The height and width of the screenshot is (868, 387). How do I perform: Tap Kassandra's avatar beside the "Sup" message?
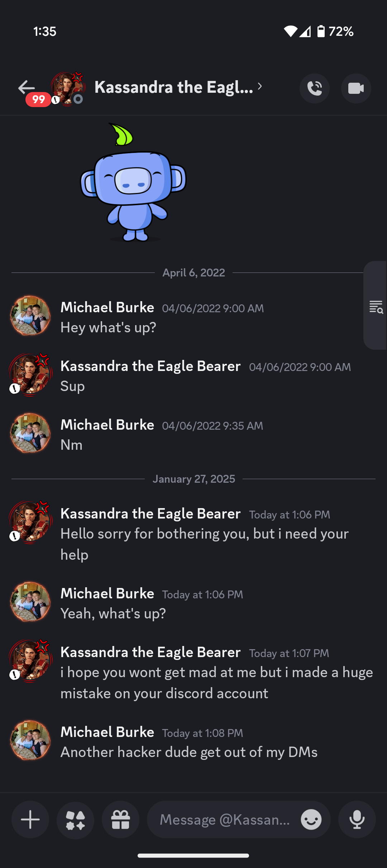(30, 375)
